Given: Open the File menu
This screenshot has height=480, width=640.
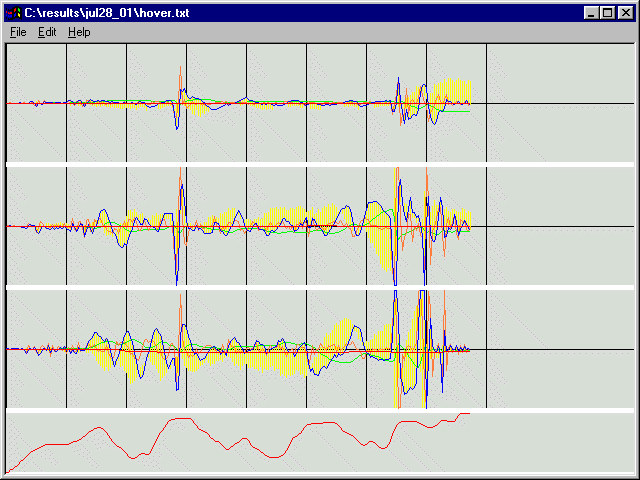Looking at the screenshot, I should (18, 32).
